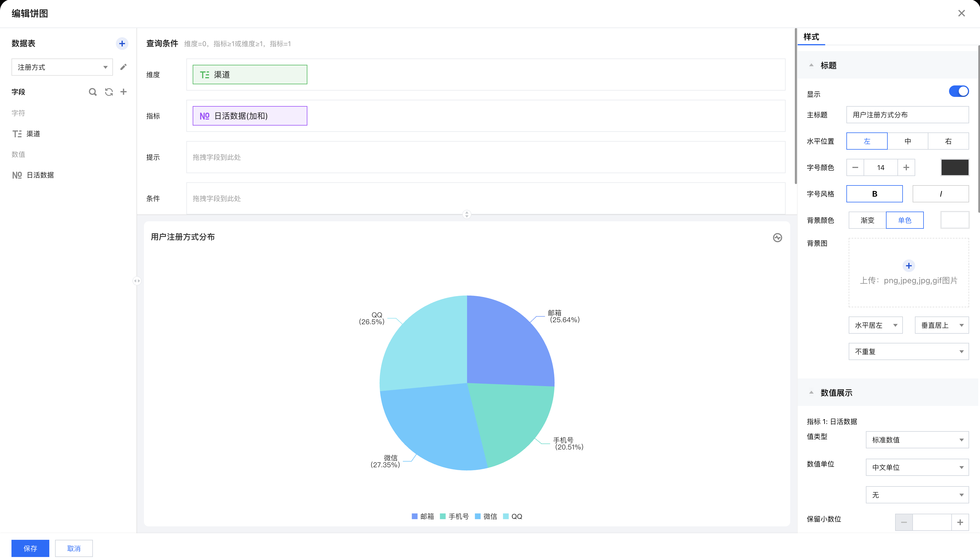Click the 主标题 text input field
The image size is (980, 559).
[x=907, y=115]
